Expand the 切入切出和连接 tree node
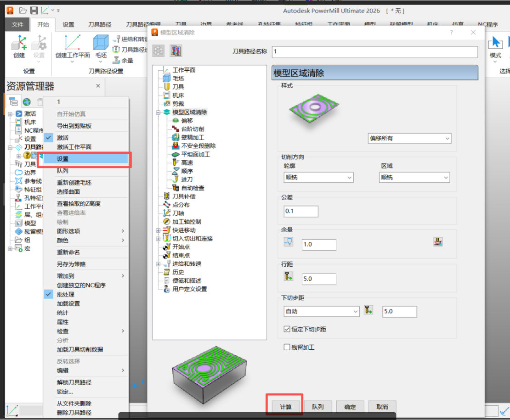This screenshot has width=510, height=420. point(158,239)
